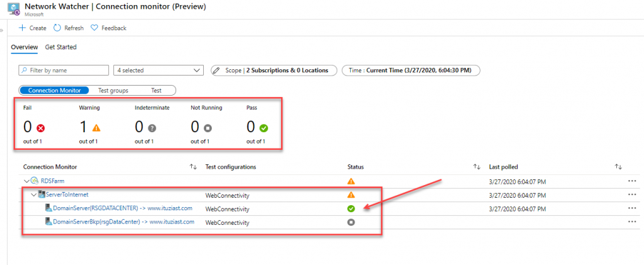Open Feedback via the heart icon
This screenshot has width=644, height=265.
[x=94, y=28]
